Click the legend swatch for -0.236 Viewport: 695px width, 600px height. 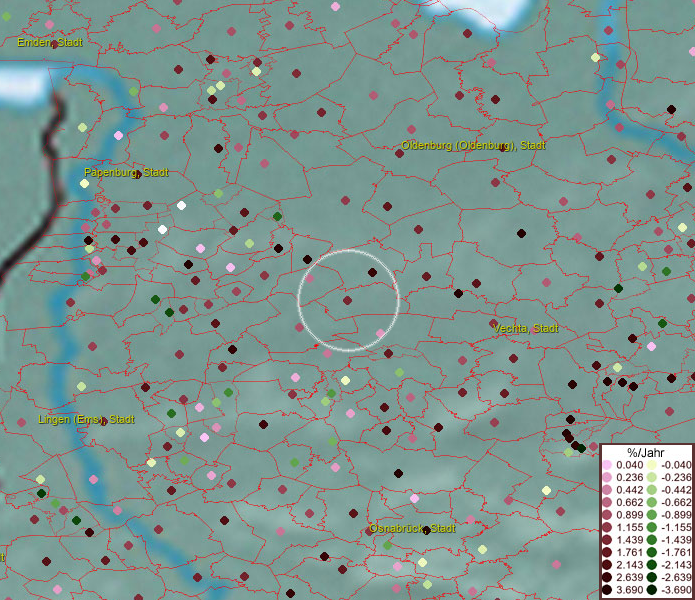[652, 477]
